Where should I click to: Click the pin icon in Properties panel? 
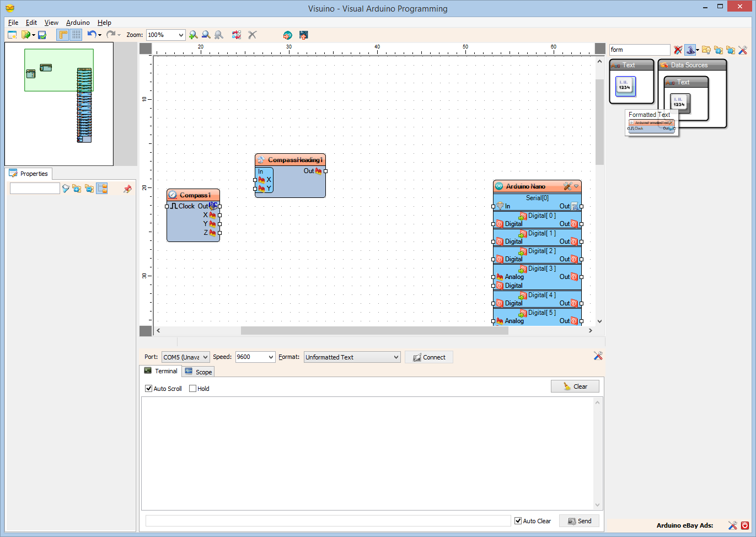(x=128, y=189)
